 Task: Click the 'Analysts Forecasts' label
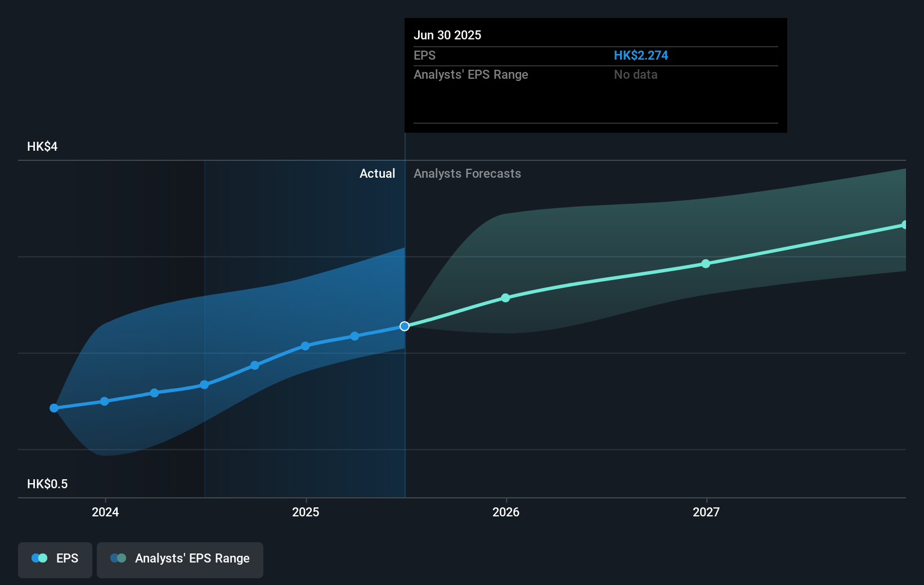(x=467, y=173)
